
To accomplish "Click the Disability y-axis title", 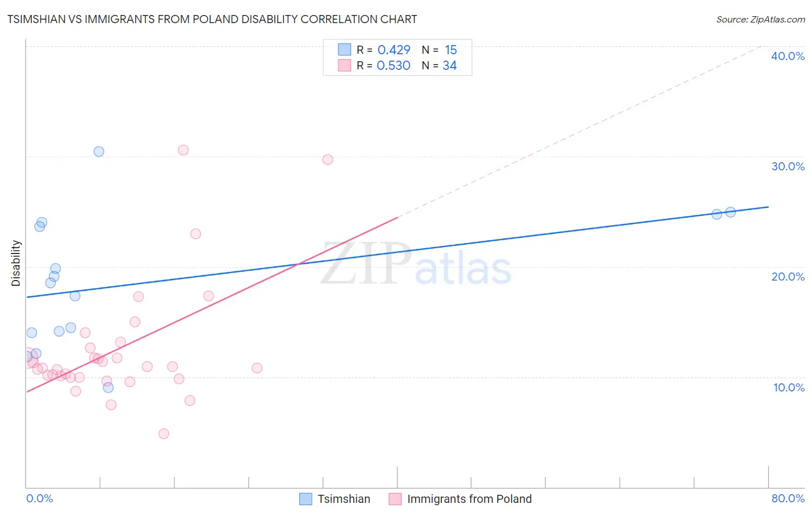I will coord(16,263).
